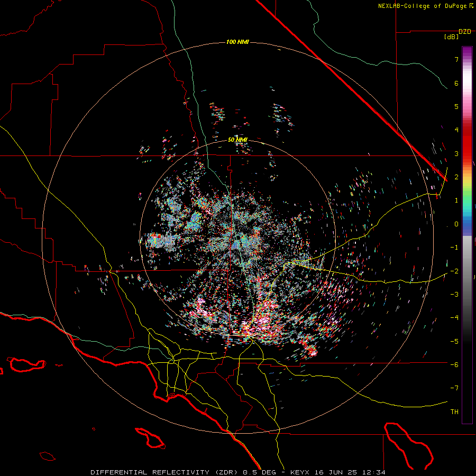Click the 2 dB scale value
Viewport: 476px width, 476px height.
[456, 177]
